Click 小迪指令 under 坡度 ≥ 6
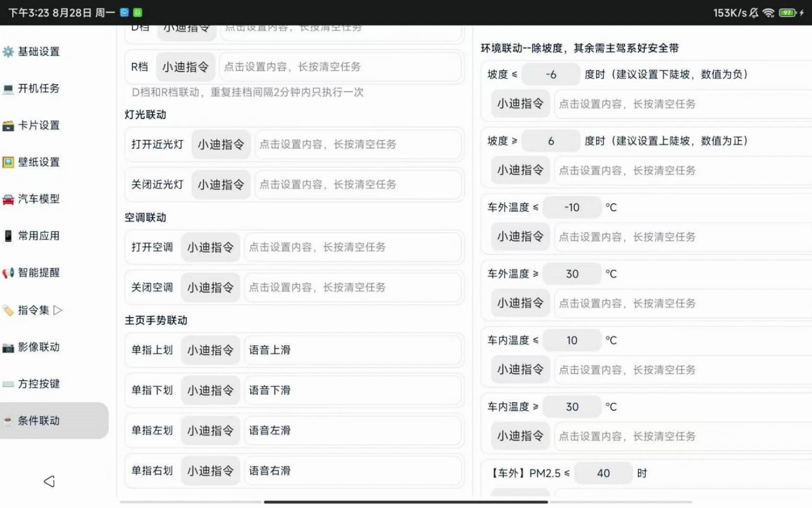This screenshot has height=508, width=812. pyautogui.click(x=521, y=170)
